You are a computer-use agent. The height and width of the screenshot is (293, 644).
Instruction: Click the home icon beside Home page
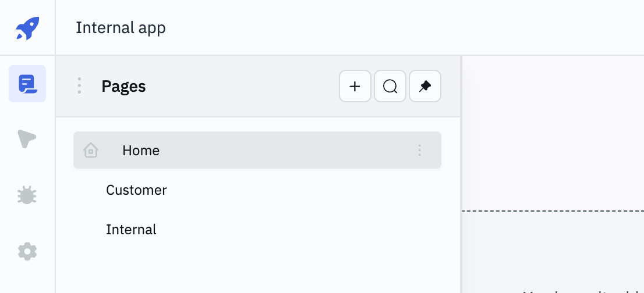[x=91, y=151]
